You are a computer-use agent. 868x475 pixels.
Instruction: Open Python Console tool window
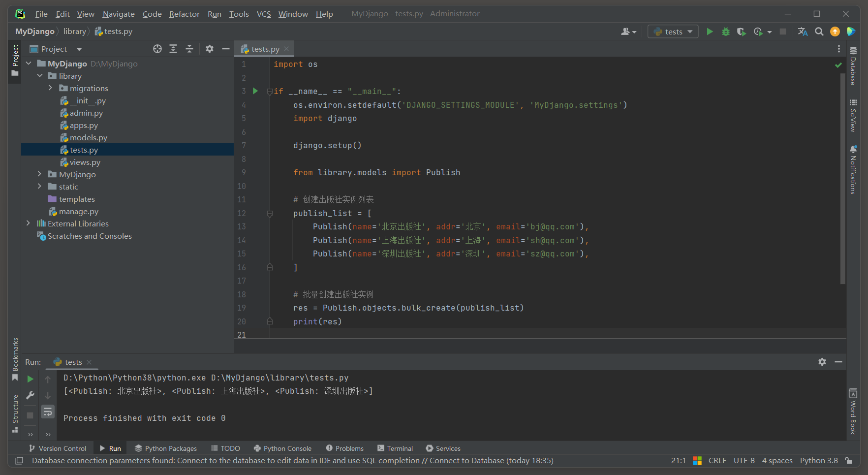point(282,448)
